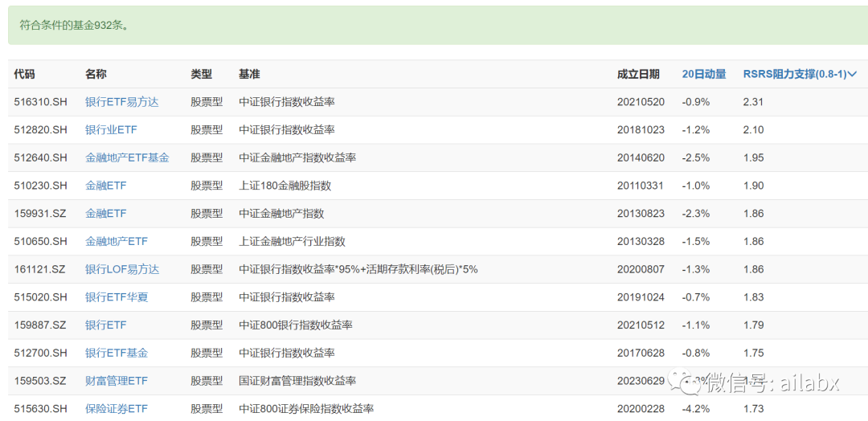Click momentum value -4.2%
This screenshot has height=421, width=868.
pos(696,409)
